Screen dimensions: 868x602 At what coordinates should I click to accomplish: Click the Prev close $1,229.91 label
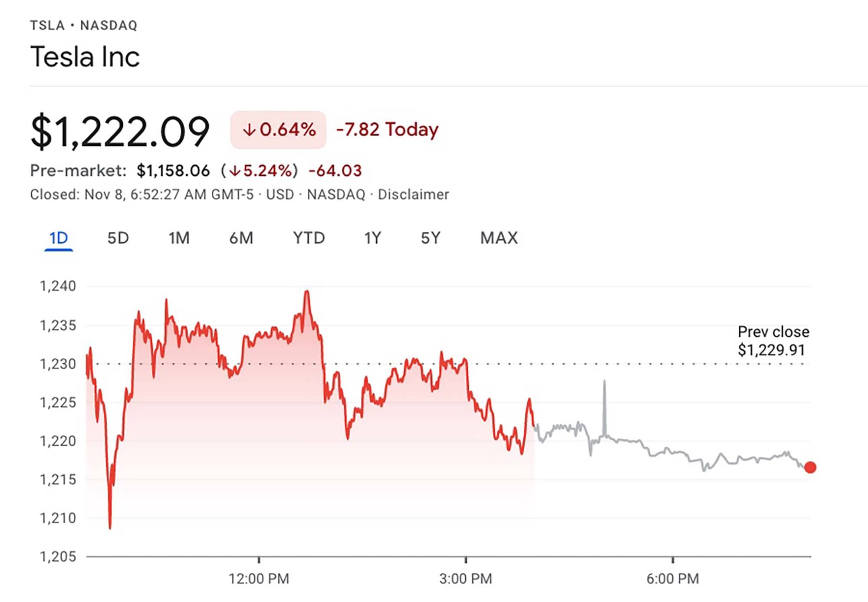coord(773,341)
